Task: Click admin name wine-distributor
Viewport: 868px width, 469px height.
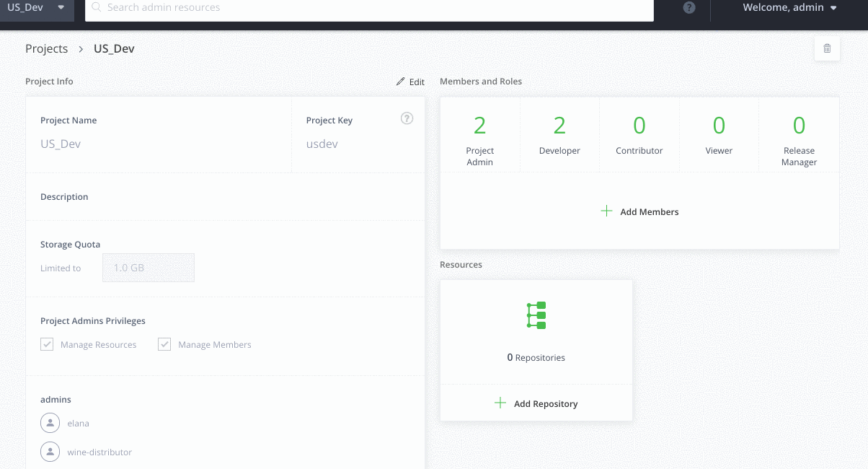Action: tap(99, 452)
